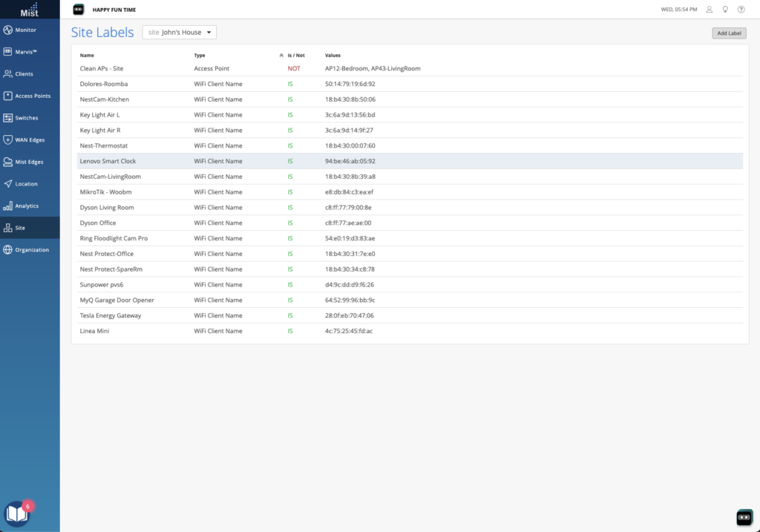760x532 pixels.
Task: Click MAC value 64:52:99:96:bb:9c
Action: click(x=350, y=301)
